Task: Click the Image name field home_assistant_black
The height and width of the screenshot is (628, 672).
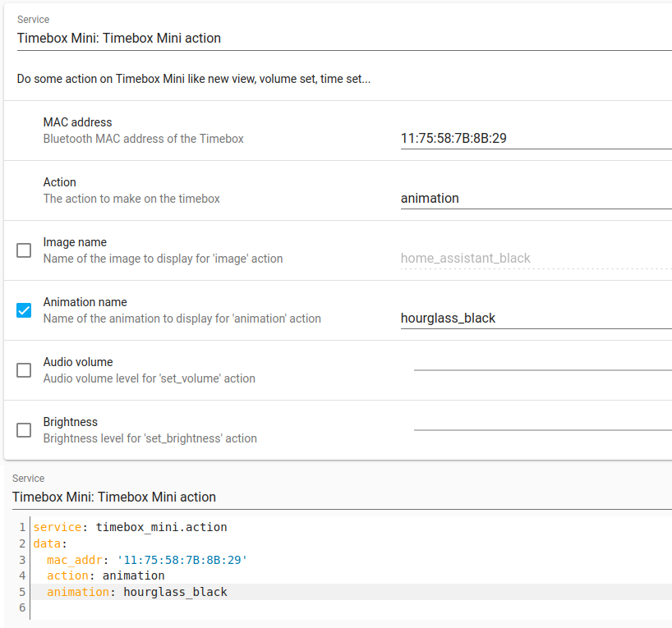Action: 536,259
